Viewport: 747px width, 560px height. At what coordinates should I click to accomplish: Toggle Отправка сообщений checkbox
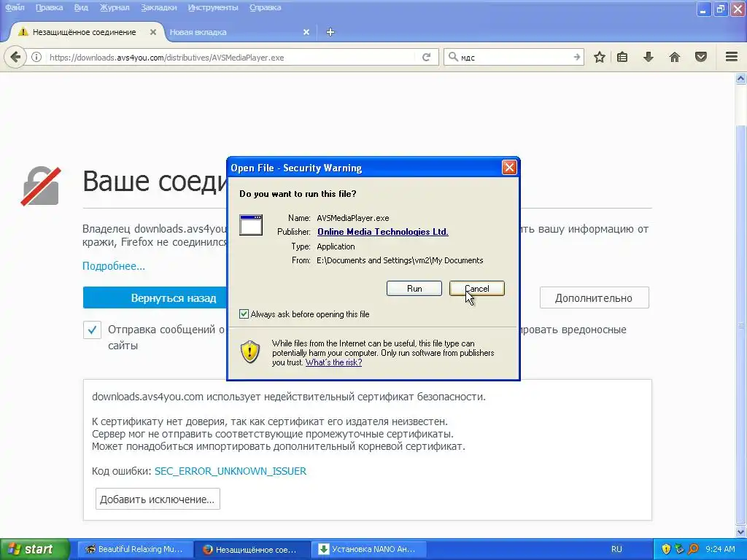[x=92, y=330]
